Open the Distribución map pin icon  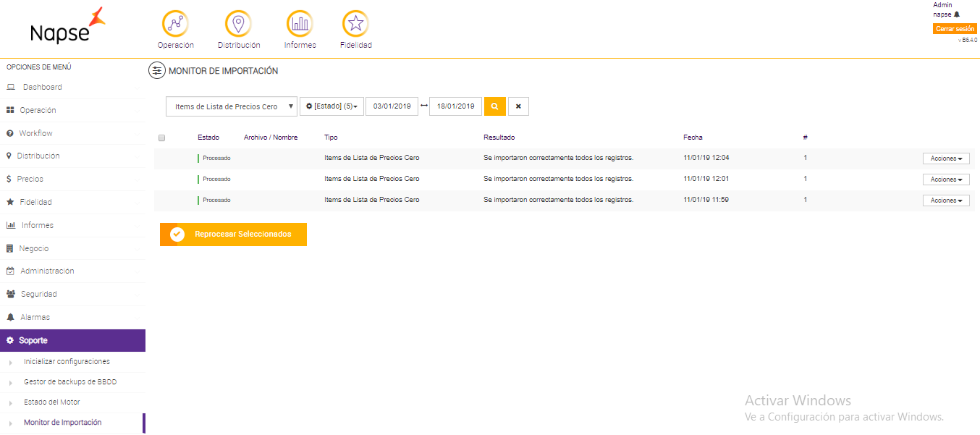click(x=238, y=25)
